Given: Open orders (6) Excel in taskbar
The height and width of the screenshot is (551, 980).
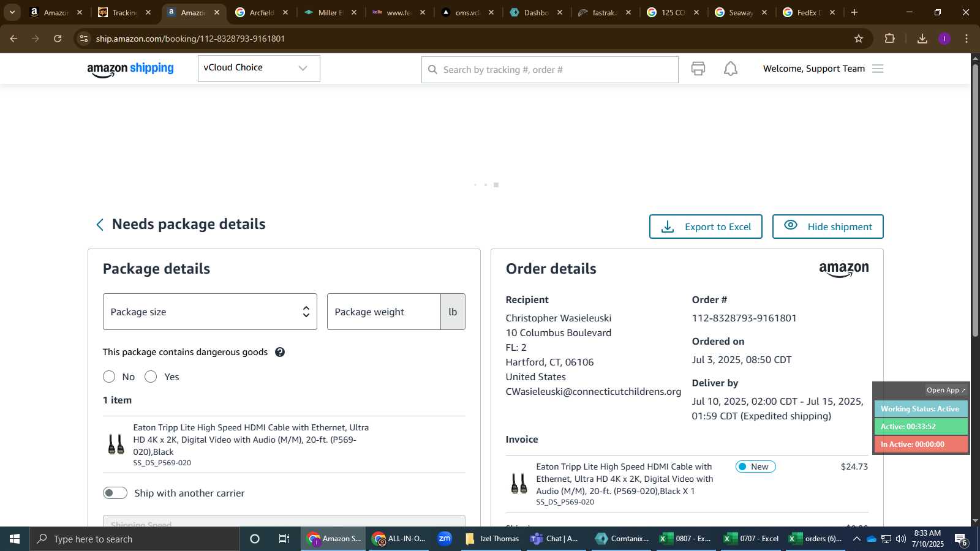Looking at the screenshot, I should click(x=815, y=539).
